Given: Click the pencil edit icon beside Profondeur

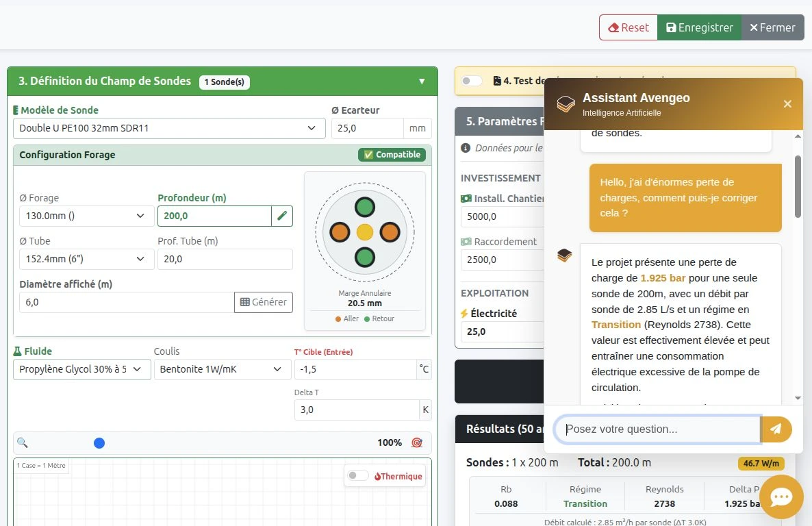Looking at the screenshot, I should 282,216.
